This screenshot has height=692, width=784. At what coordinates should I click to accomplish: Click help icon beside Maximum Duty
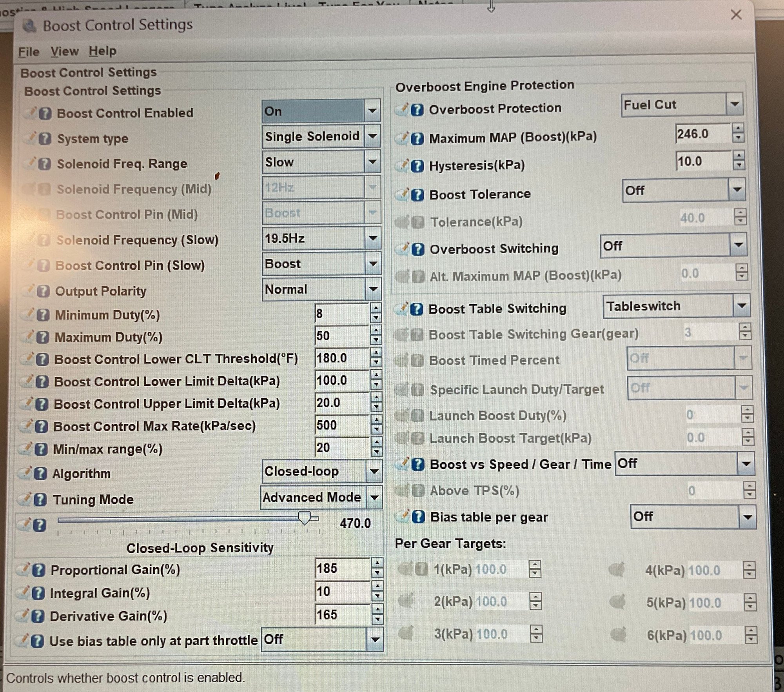pyautogui.click(x=42, y=338)
